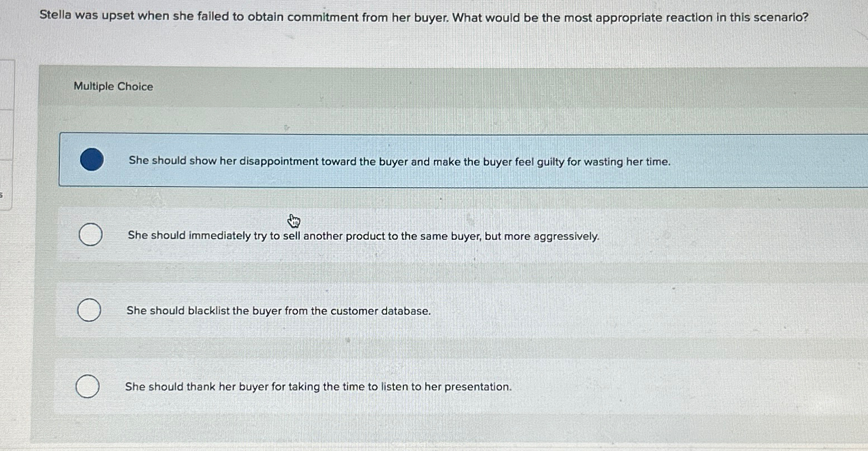The image size is (868, 451).
Task: Click the answer about selling more aggressively
Action: tap(362, 236)
